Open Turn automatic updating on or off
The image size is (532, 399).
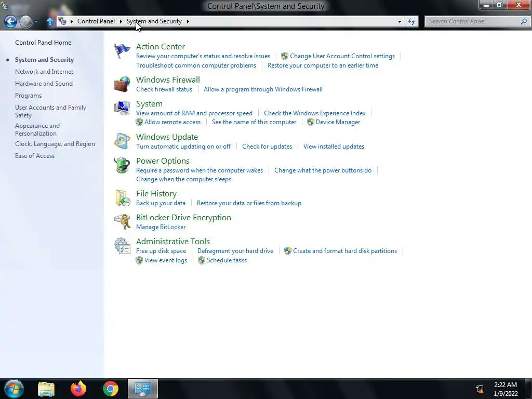coord(183,147)
